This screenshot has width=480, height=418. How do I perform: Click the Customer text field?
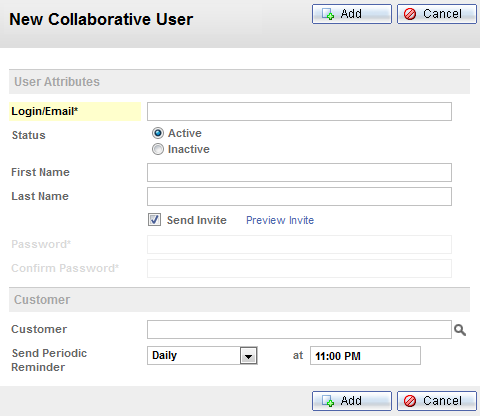pyautogui.click(x=299, y=330)
